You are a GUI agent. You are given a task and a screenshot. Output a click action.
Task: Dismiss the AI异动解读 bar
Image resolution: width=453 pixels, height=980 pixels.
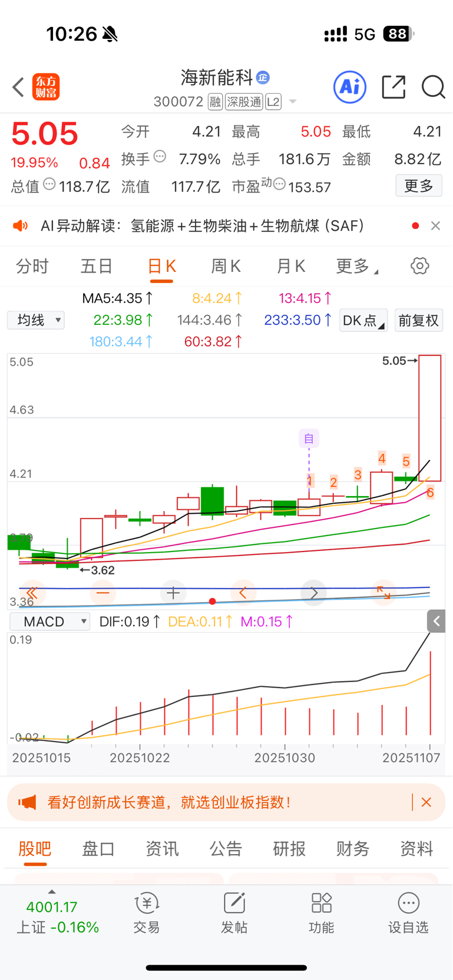(x=436, y=226)
